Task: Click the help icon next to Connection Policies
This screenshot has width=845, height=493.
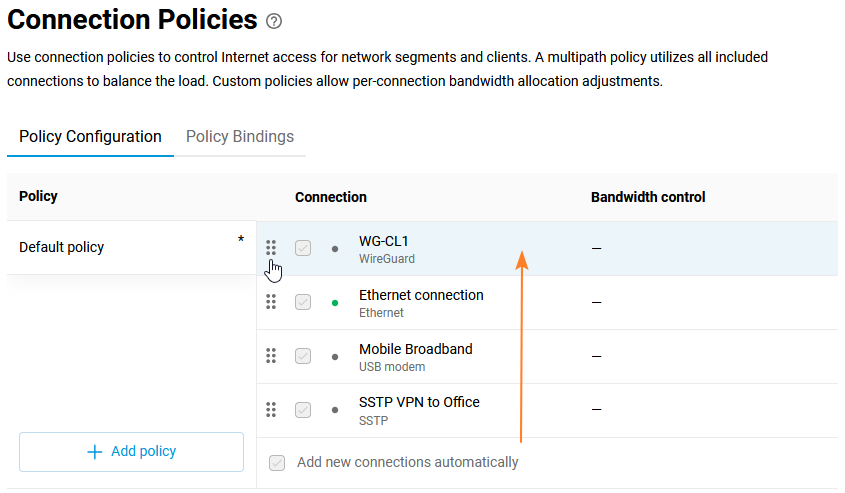Action: coord(275,21)
